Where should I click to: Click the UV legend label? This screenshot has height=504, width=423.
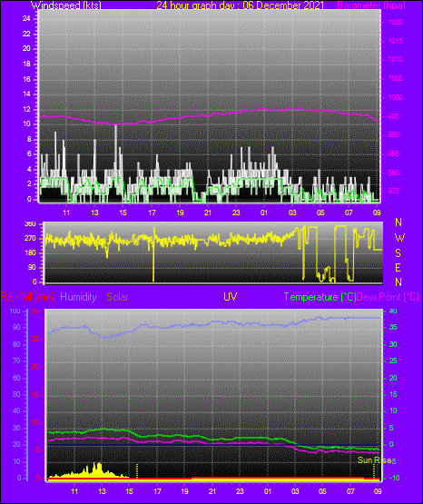pos(230,297)
